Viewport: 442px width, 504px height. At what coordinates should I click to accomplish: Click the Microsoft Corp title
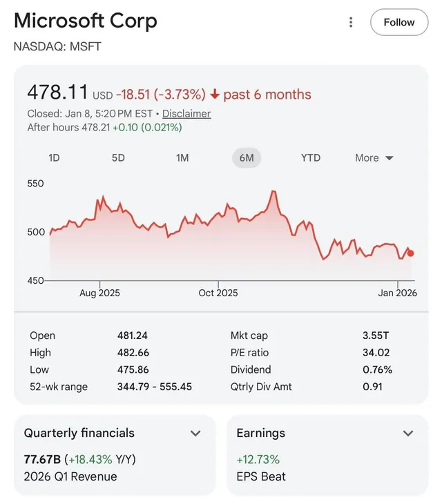tap(86, 21)
